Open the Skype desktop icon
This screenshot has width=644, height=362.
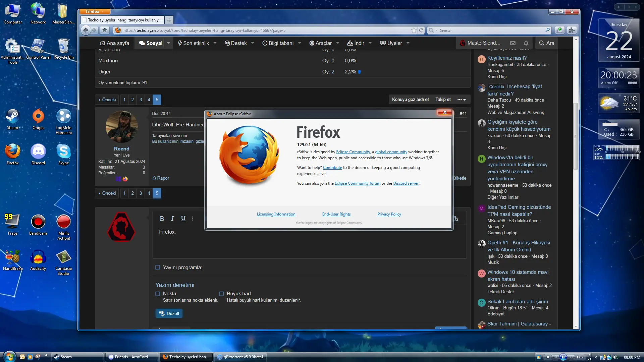[63, 154]
